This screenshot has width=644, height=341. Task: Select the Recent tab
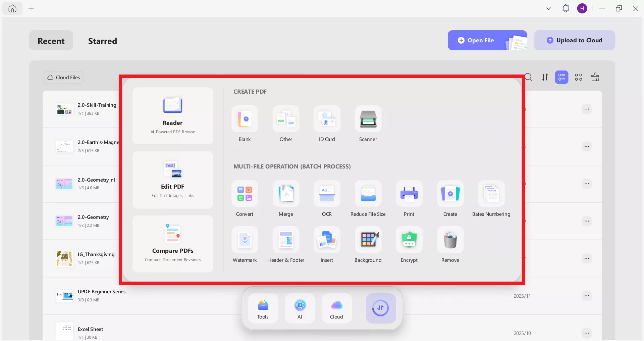(x=51, y=41)
